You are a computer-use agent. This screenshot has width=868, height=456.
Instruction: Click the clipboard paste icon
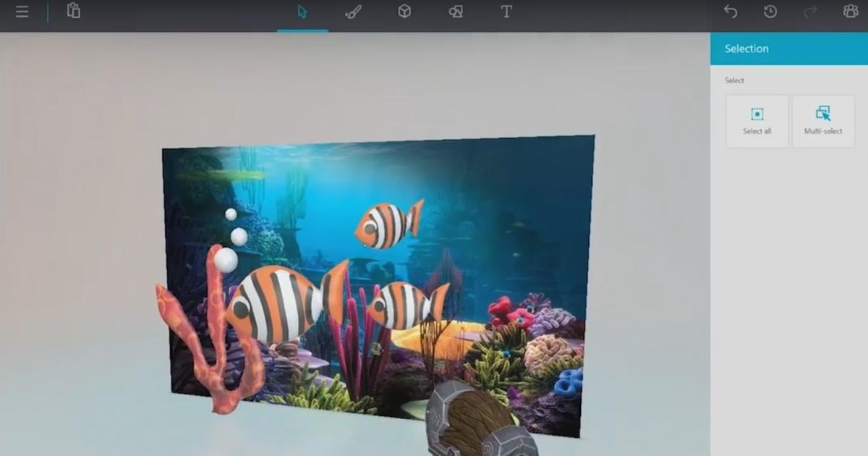click(72, 12)
